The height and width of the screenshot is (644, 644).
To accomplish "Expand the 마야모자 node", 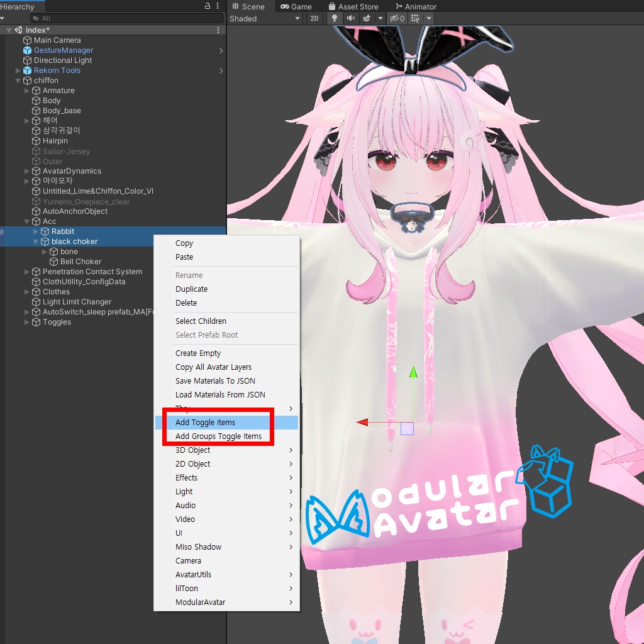I will pos(26,181).
